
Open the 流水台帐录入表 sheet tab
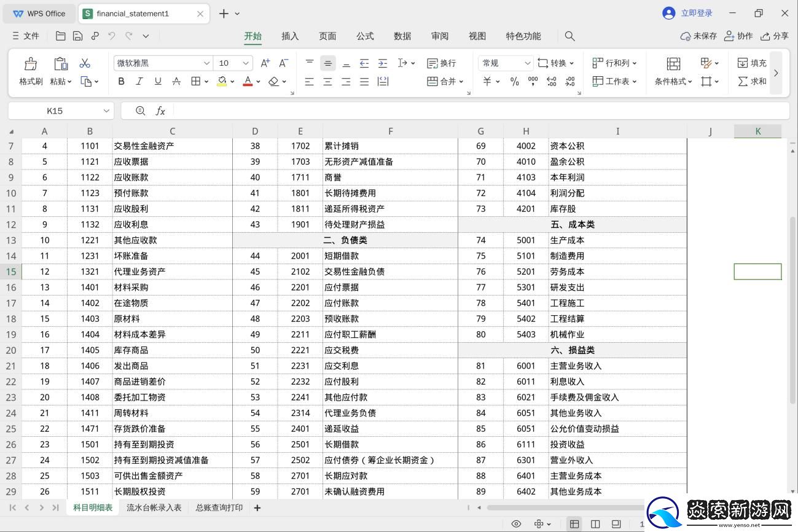coord(154,507)
